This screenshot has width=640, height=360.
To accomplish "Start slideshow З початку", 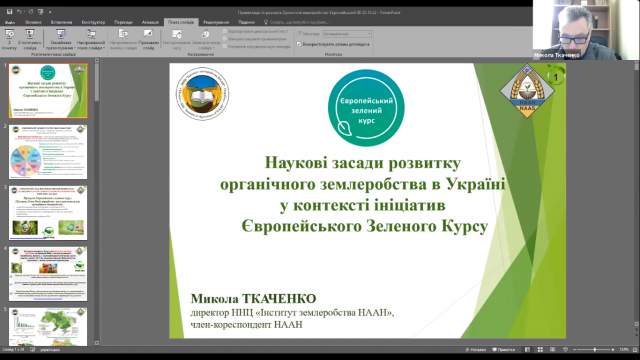I will [9, 40].
